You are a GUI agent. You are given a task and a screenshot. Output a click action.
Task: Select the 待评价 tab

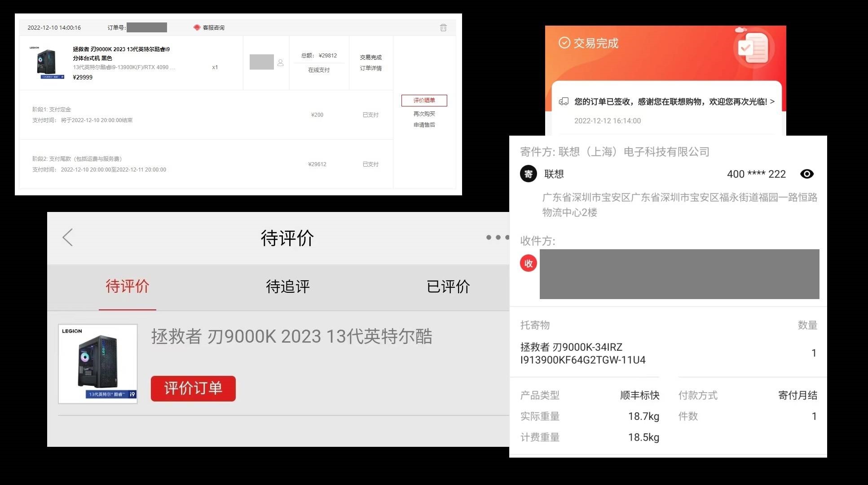point(128,287)
